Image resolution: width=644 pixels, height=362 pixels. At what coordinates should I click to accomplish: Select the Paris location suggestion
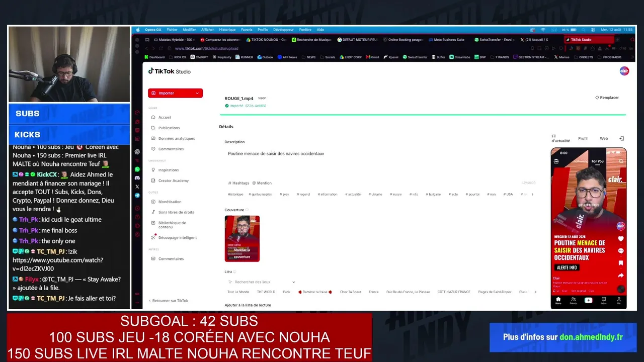(286, 292)
